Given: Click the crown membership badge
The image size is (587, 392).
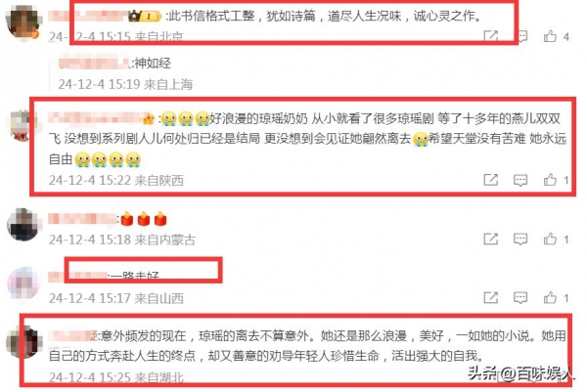Looking at the screenshot, I should click(x=145, y=16).
